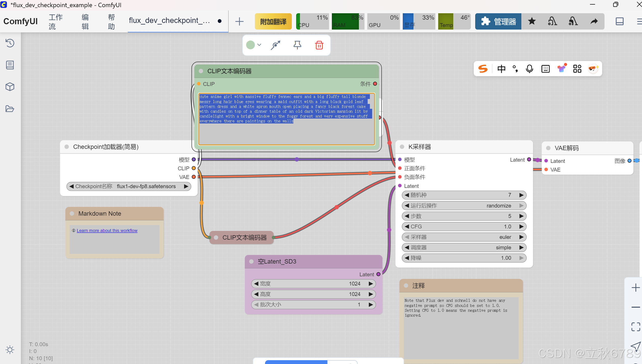Collapse the K采样器 node via its dot
The image size is (642, 364).
402,147
